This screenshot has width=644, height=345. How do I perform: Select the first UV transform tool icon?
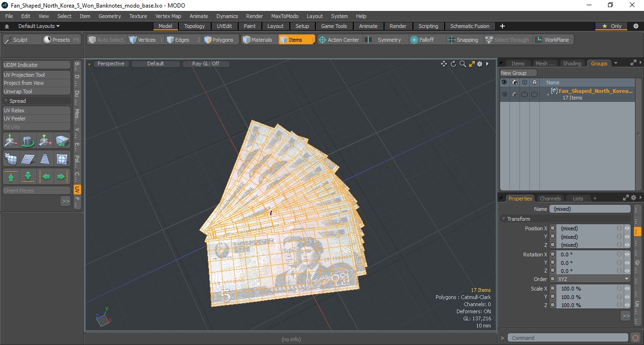tap(11, 141)
